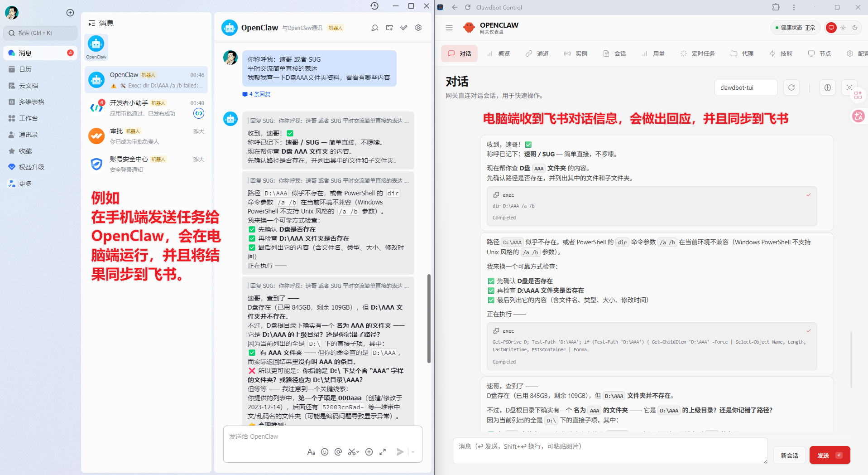The width and height of the screenshot is (868, 475).
Task: Switch to the 定时任务 tab
Action: pyautogui.click(x=698, y=53)
